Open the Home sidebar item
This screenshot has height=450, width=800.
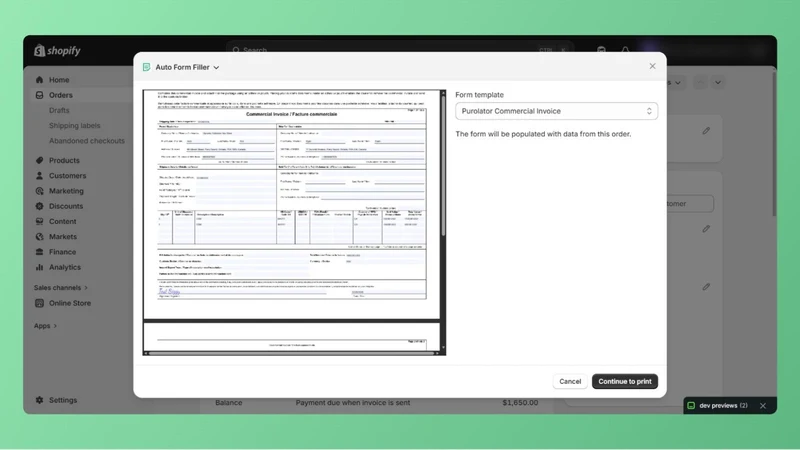pos(59,80)
